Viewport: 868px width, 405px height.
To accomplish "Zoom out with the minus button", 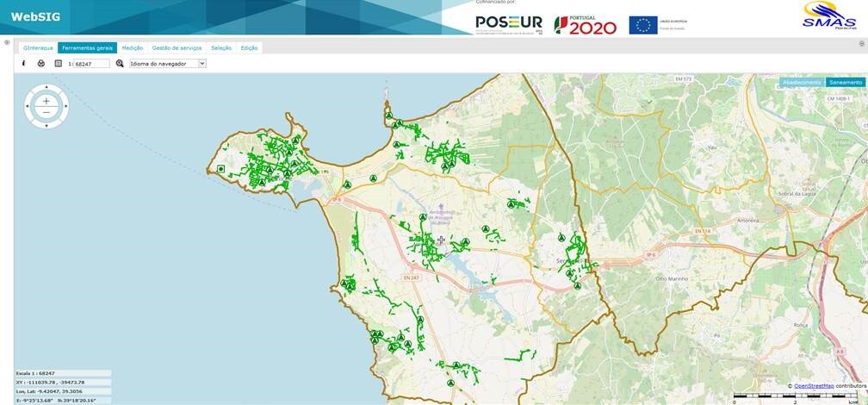I will (x=46, y=113).
